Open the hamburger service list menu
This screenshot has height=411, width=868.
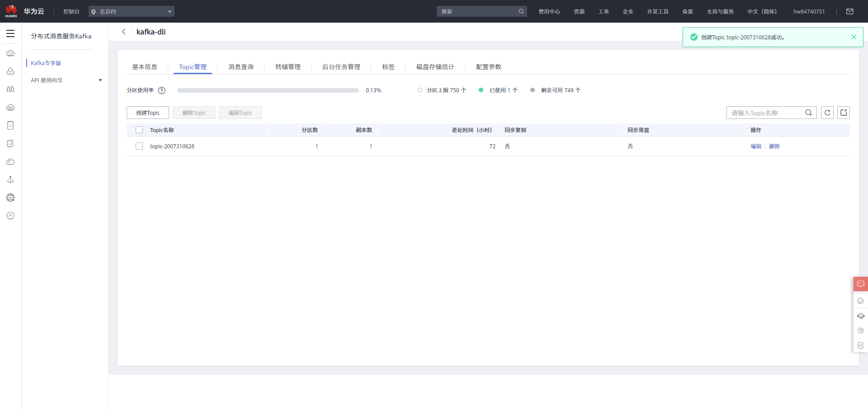[10, 33]
